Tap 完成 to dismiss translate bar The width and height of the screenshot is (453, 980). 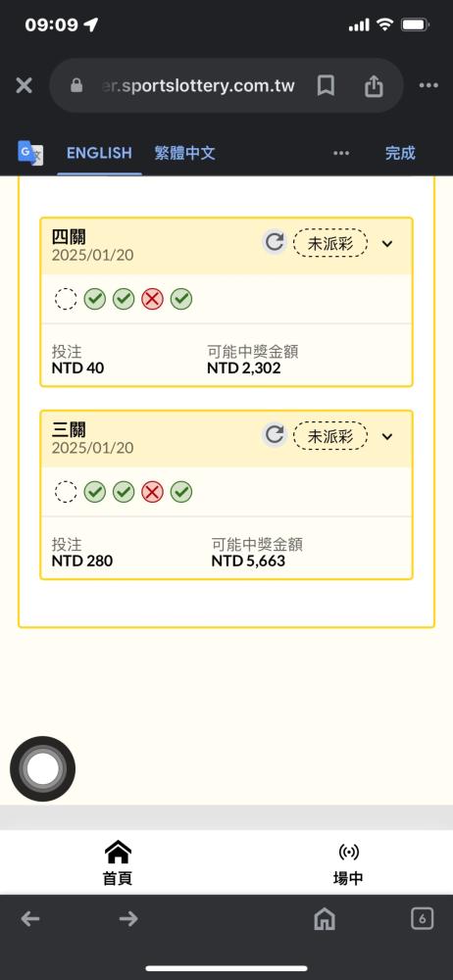[x=400, y=153]
